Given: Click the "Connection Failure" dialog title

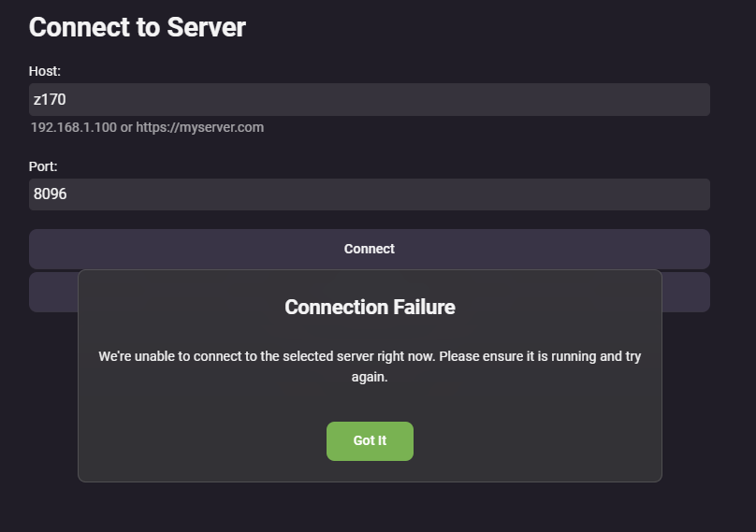Looking at the screenshot, I should pyautogui.click(x=370, y=307).
